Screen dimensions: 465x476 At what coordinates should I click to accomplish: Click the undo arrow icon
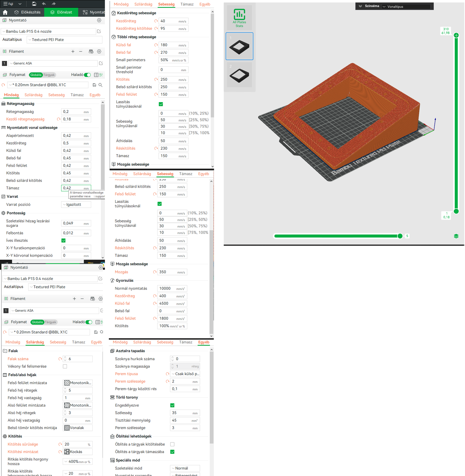click(44, 4)
